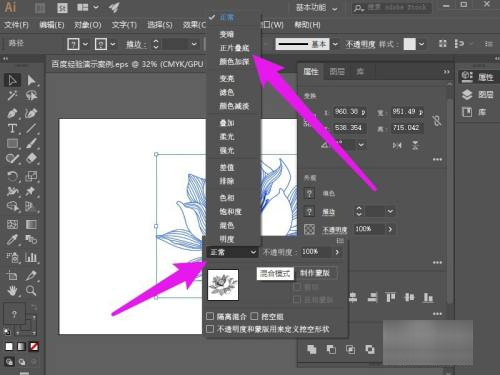
Task: Check 不透明度和蒙版用来定义挖空形状 option
Action: point(210,329)
